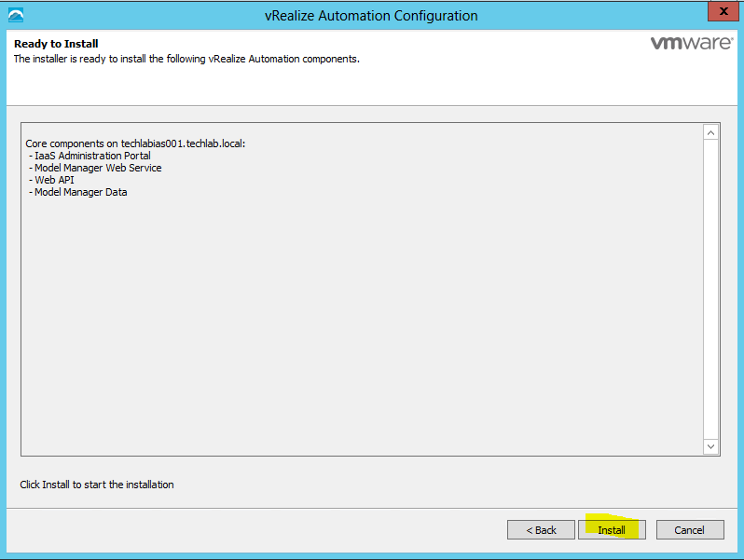Click the 'Core components on techlabias001.techlab.local' line
The image size is (744, 560).
click(135, 143)
